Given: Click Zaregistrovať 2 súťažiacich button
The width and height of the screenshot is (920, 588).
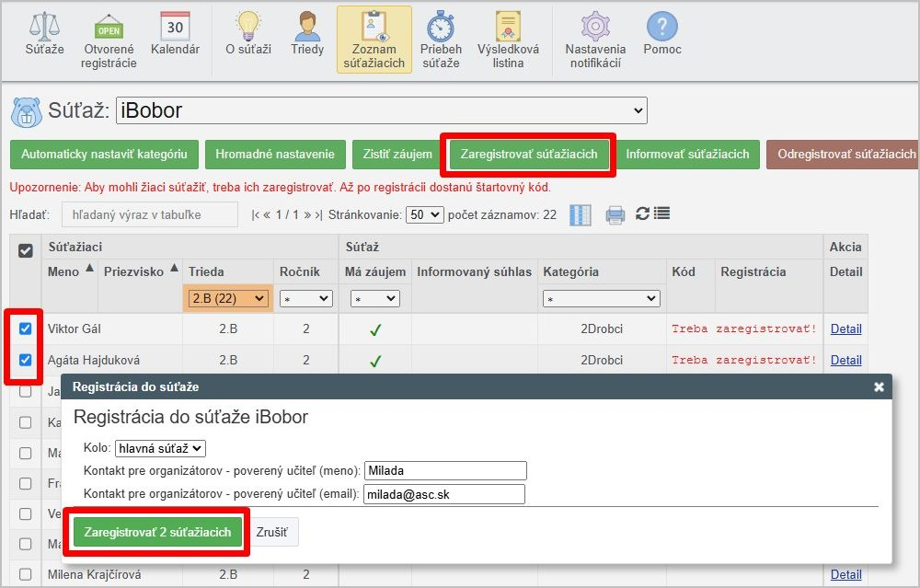Looking at the screenshot, I should tap(157, 532).
